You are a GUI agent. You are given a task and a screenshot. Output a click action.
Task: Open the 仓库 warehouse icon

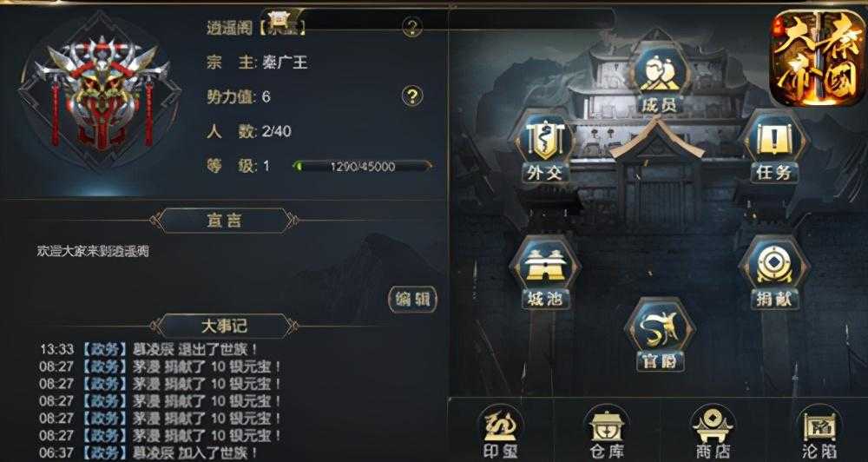(x=607, y=433)
